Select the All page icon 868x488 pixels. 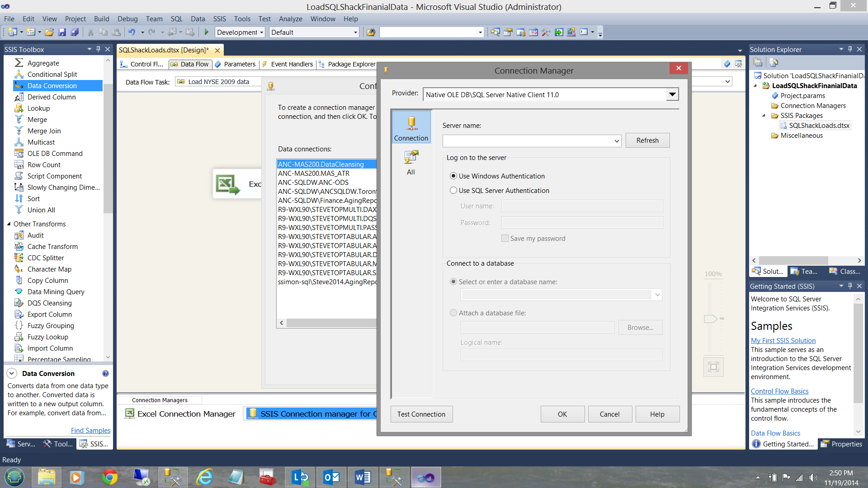(410, 163)
